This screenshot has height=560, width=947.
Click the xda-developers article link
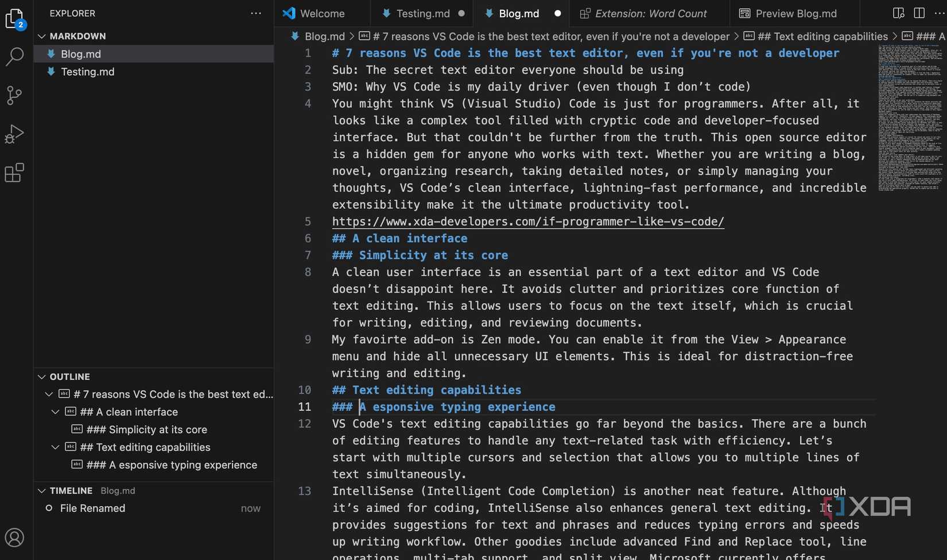point(527,221)
